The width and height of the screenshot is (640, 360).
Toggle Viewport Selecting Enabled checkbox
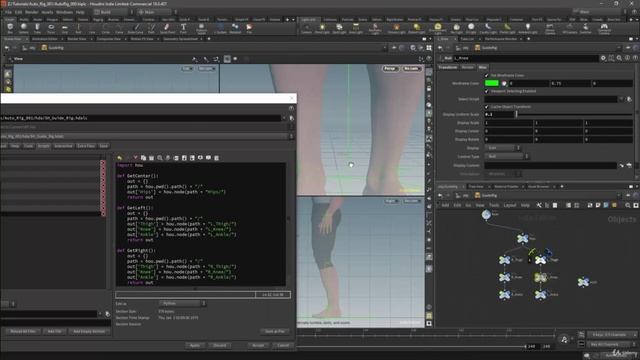[487, 91]
